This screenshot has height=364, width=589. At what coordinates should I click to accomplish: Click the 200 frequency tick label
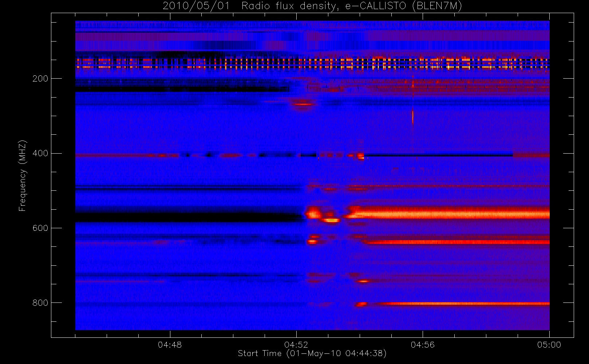pos(40,79)
